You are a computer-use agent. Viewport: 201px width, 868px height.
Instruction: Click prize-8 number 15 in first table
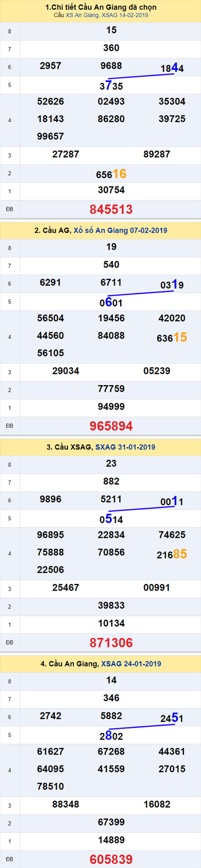(111, 30)
